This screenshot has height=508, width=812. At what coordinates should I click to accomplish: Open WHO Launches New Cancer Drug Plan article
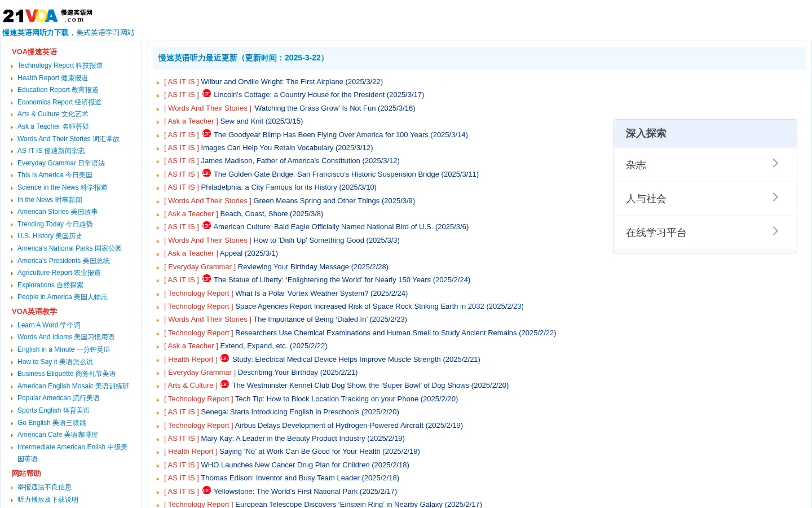tap(305, 465)
